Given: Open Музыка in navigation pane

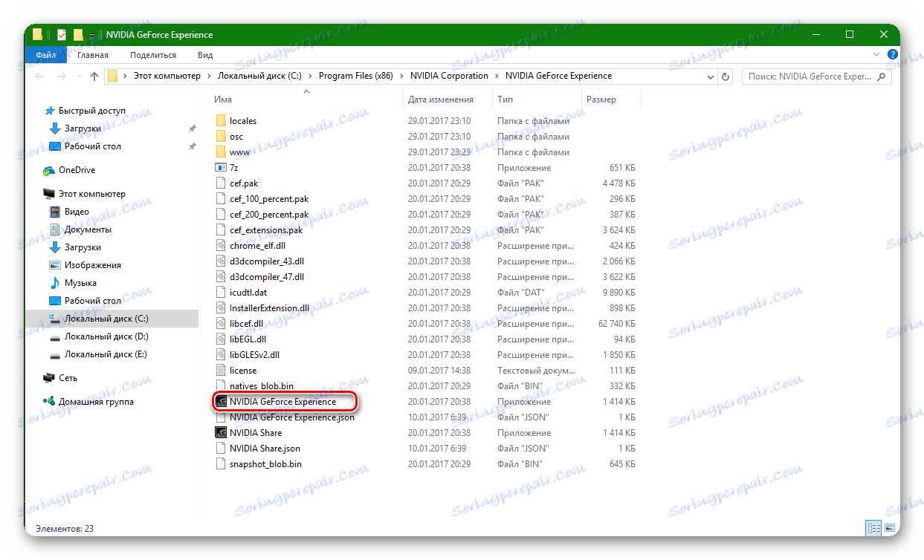Looking at the screenshot, I should coord(81,283).
